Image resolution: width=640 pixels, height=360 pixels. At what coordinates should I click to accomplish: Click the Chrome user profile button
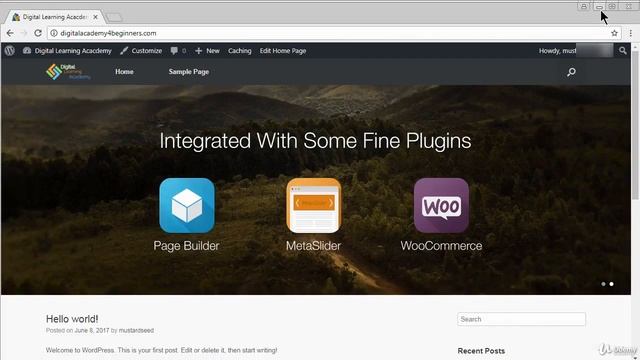584,6
